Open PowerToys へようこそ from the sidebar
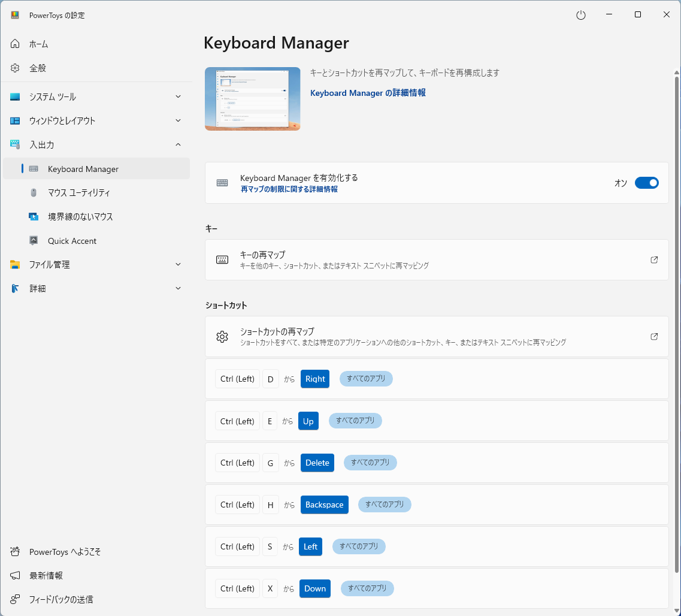The height and width of the screenshot is (616, 681). (x=96, y=552)
